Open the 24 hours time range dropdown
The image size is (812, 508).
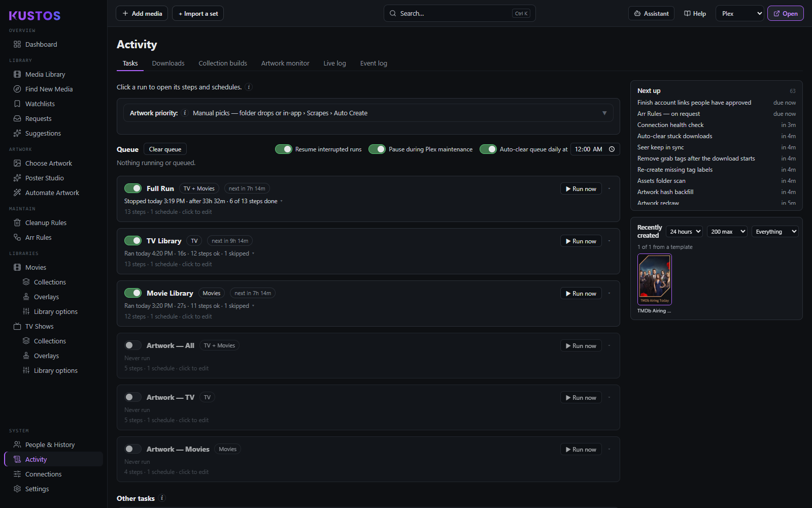coord(685,232)
